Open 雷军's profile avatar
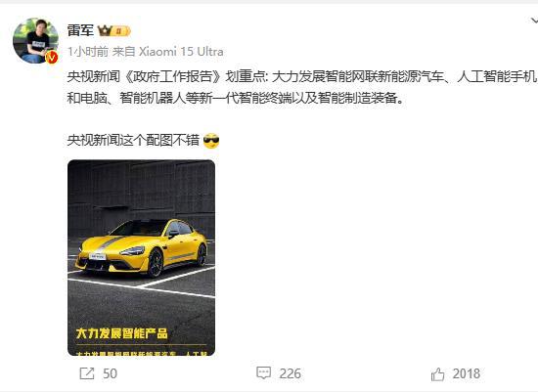The image size is (538, 392). [35, 40]
